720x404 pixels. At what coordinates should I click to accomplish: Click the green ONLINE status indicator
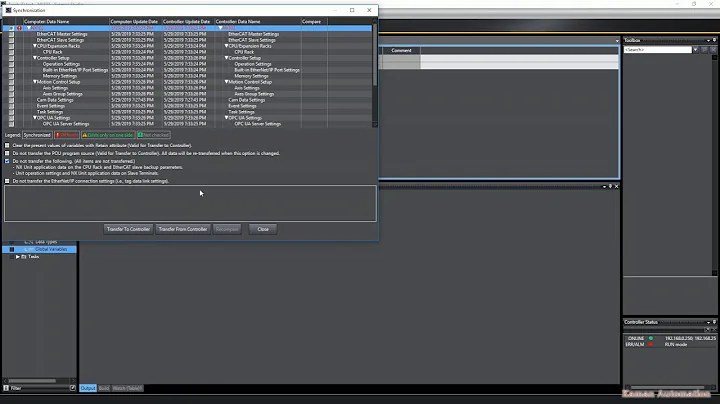pos(651,338)
